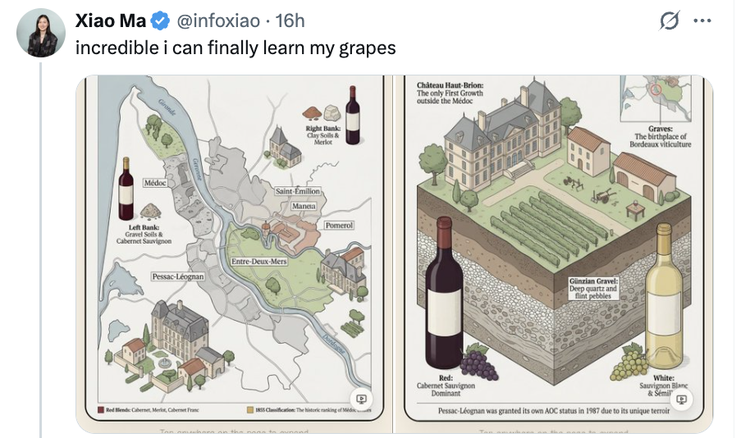Open the tweet via 16h timestamp

pos(290,21)
